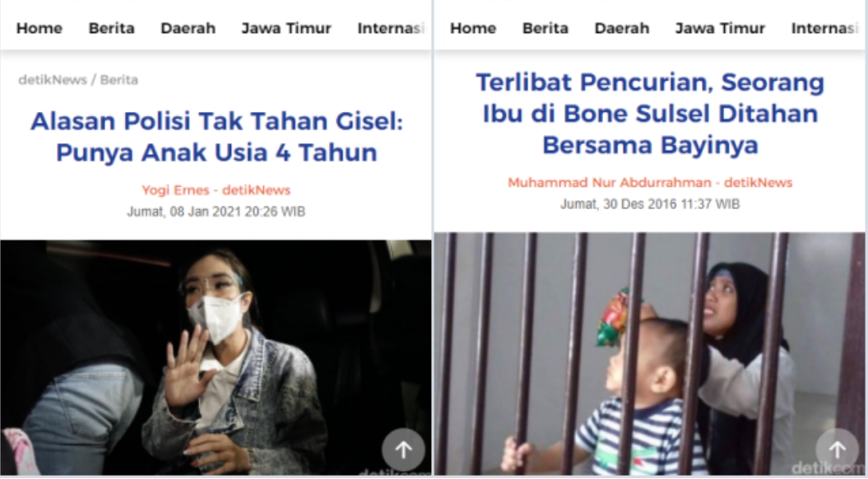Click author Yogi Ernes - detikNews
This screenshot has width=868, height=479.
tap(216, 190)
